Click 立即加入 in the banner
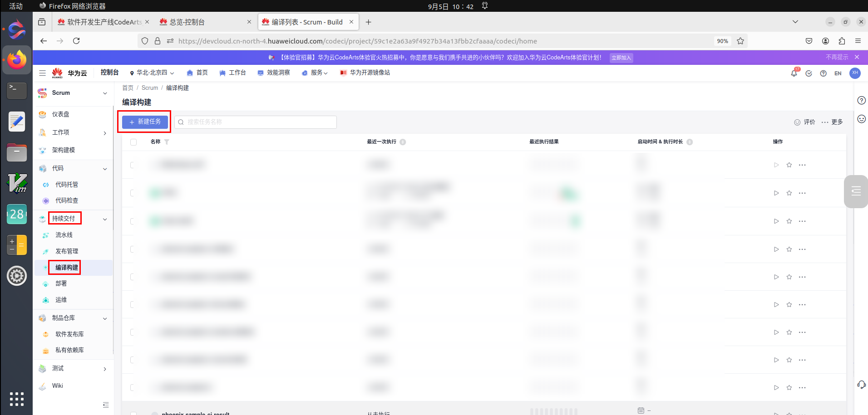 [x=621, y=58]
